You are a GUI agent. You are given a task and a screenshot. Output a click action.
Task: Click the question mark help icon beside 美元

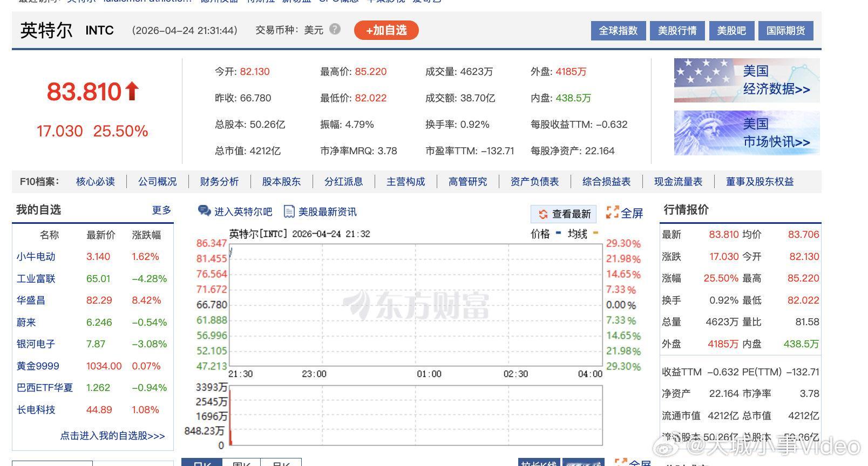335,29
